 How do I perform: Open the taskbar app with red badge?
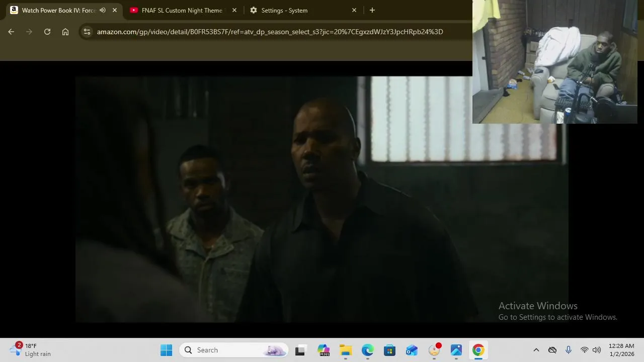(434, 350)
